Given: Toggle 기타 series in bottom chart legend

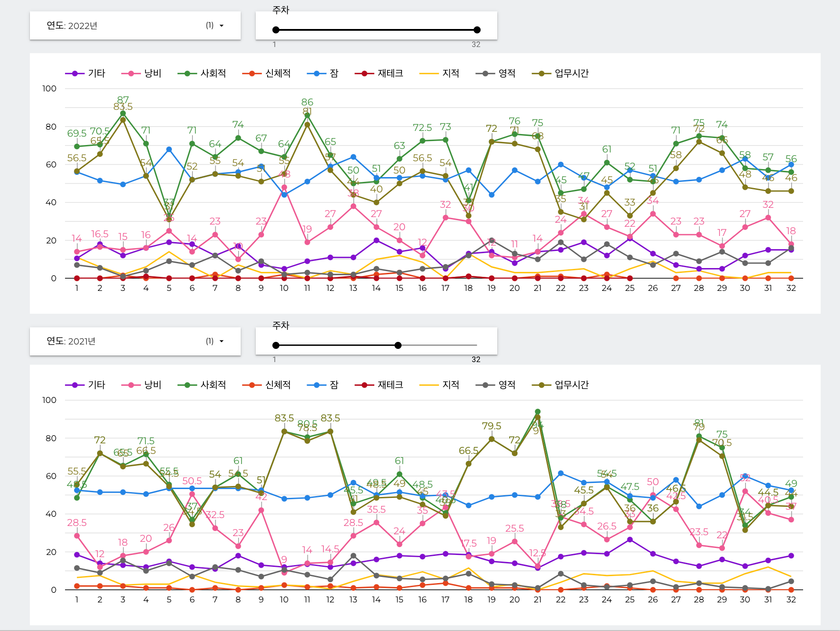Looking at the screenshot, I should [85, 385].
